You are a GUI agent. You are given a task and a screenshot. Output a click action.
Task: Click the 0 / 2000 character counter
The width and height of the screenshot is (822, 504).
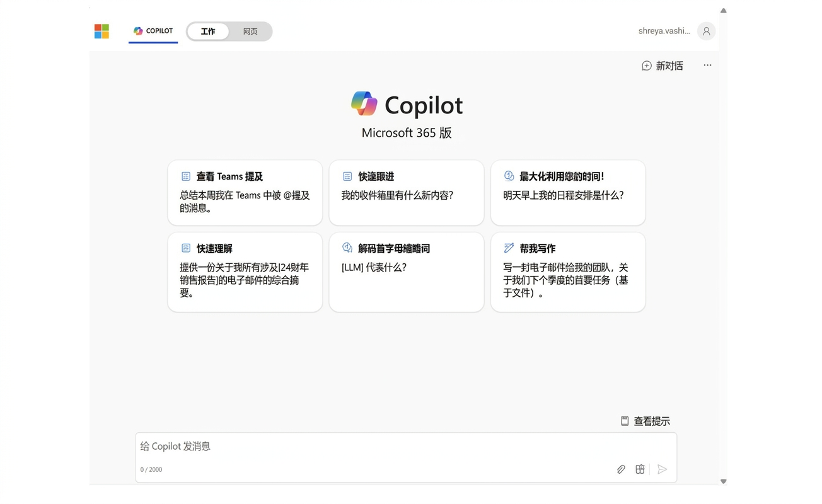151,469
